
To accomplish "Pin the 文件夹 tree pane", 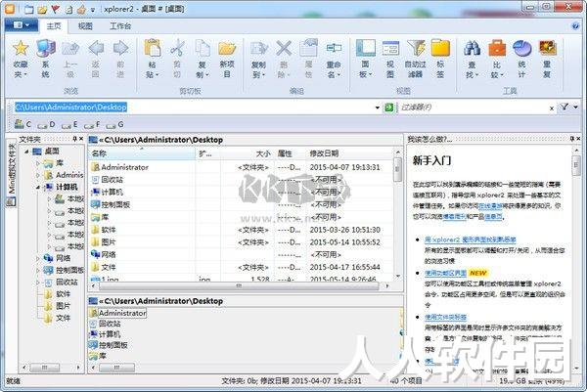I will tap(74, 139).
